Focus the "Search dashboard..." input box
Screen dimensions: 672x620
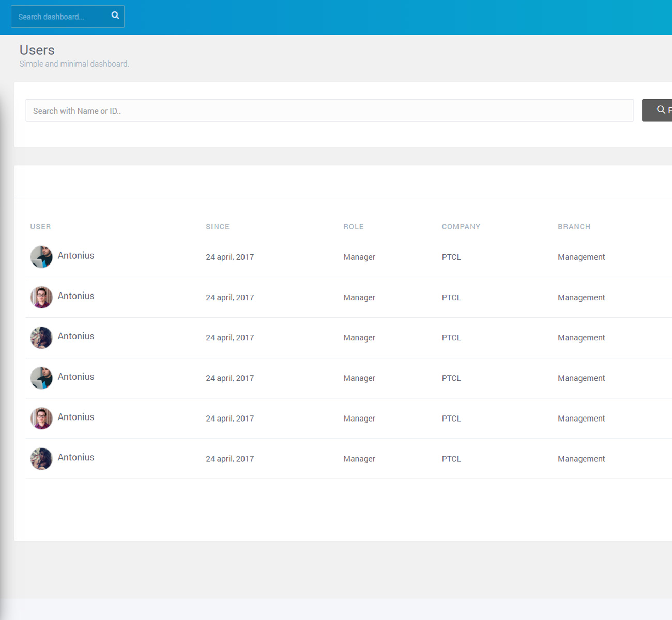click(x=59, y=17)
